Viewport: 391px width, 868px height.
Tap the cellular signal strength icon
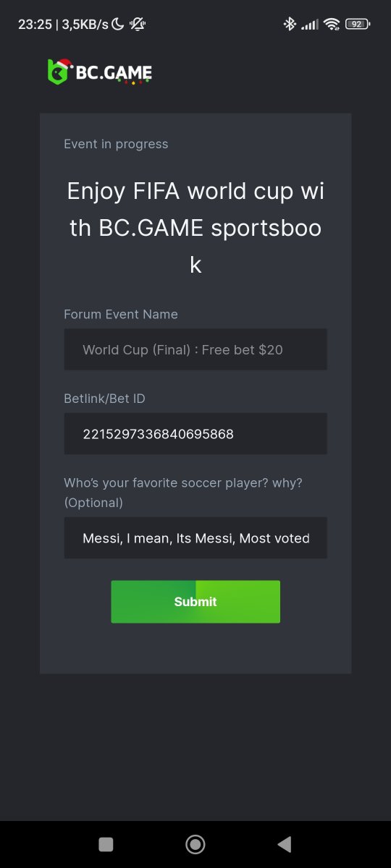310,25
